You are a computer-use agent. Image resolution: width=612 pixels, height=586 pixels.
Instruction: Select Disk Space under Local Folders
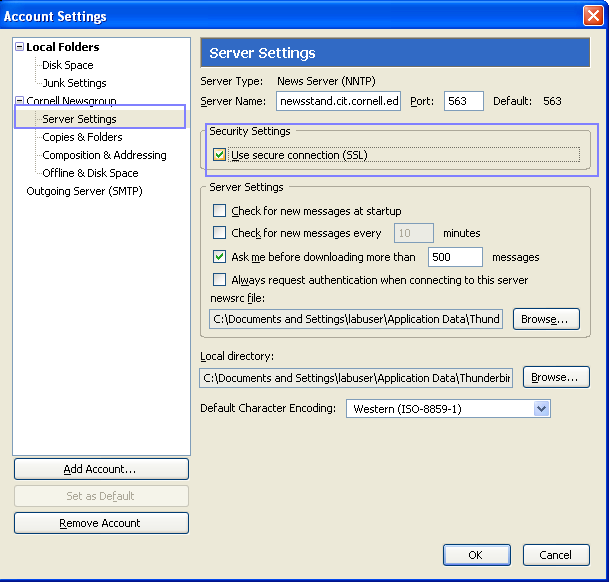tap(67, 65)
